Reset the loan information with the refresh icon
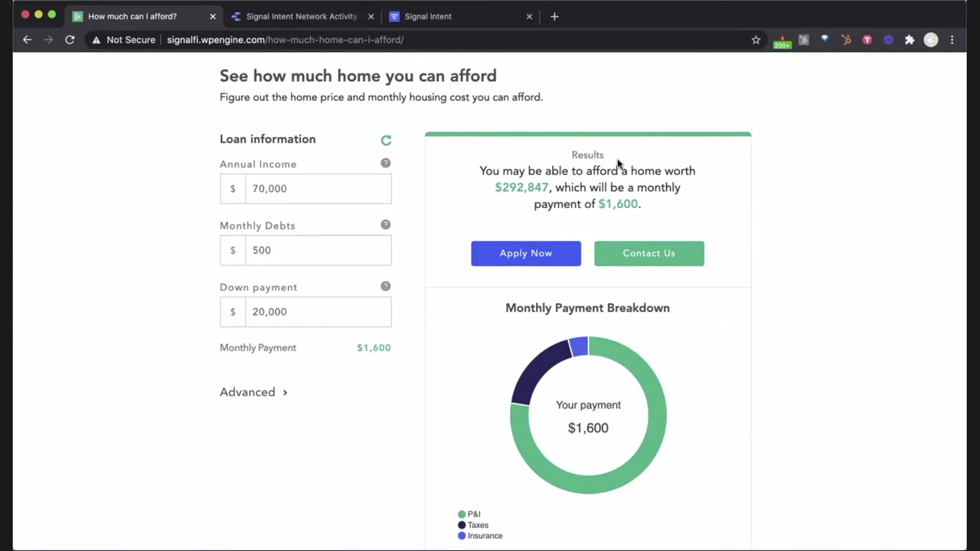This screenshot has height=551, width=980. pos(386,140)
